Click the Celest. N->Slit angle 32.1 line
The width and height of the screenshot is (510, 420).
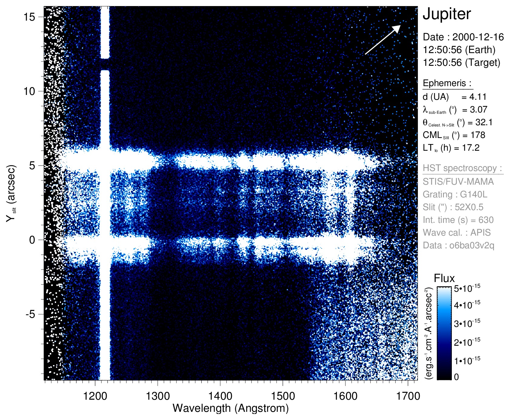click(x=458, y=122)
